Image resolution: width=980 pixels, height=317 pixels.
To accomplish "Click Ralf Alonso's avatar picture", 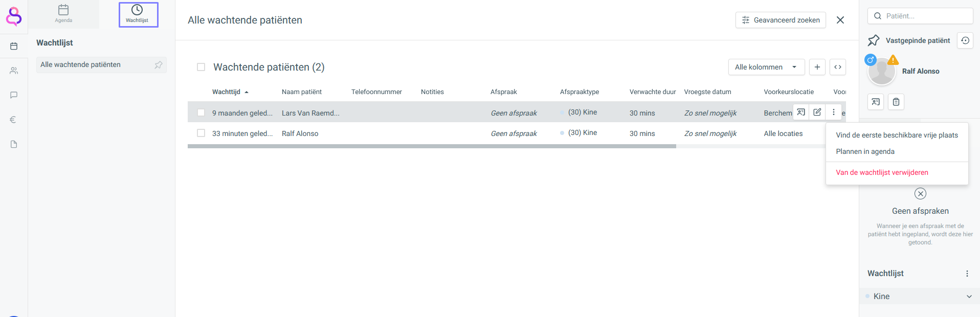I will click(x=882, y=72).
